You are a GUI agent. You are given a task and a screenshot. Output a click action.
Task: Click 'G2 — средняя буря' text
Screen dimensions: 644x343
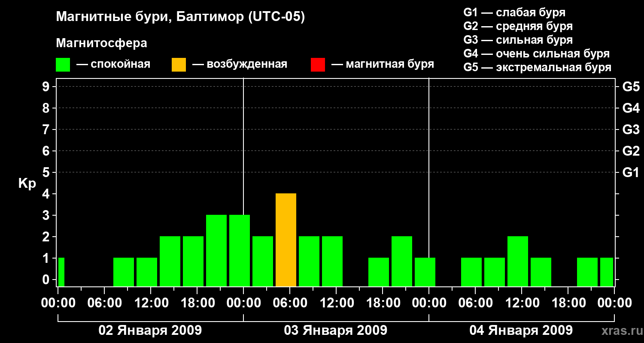(x=518, y=26)
